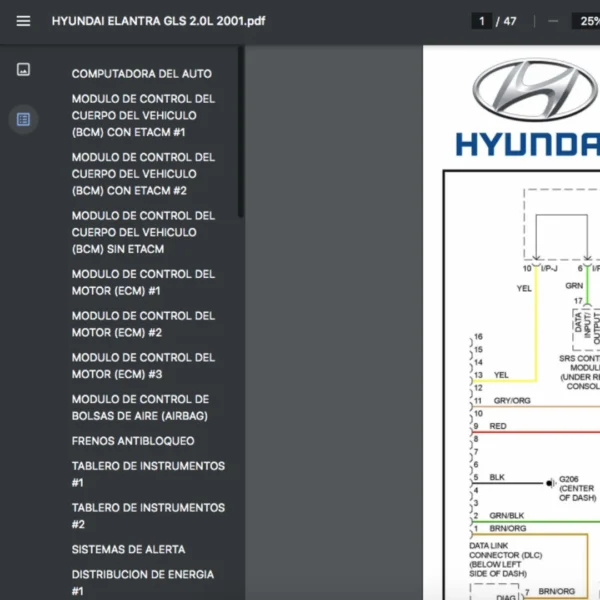Click the outline panel scrollbar thumb
This screenshot has height=600, width=600.
tap(241, 132)
